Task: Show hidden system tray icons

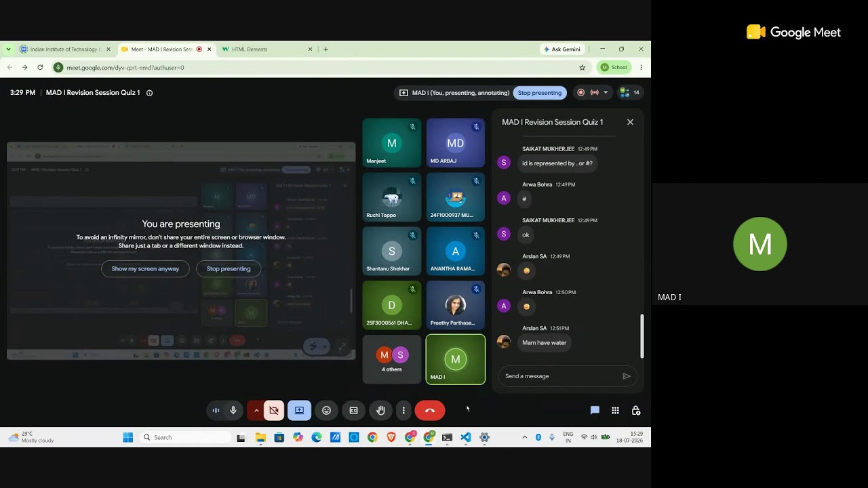Action: point(524,437)
